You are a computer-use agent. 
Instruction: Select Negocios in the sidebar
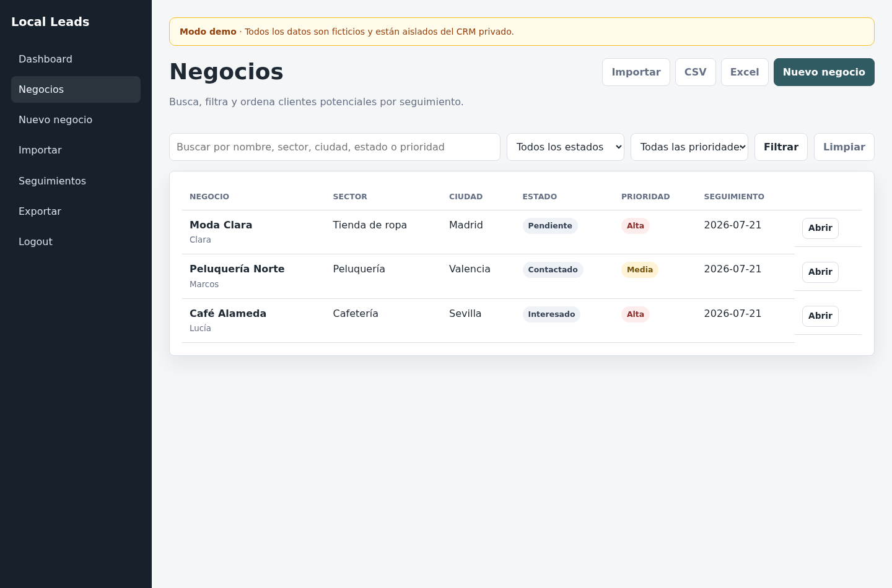pos(76,89)
